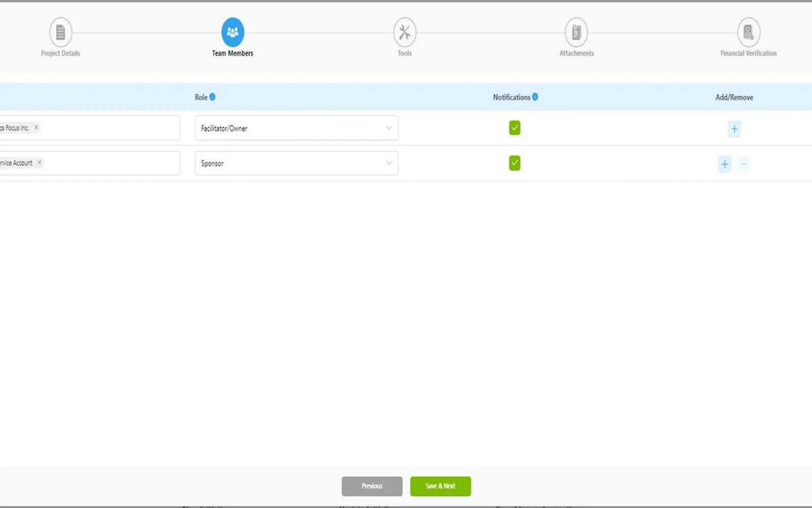This screenshot has width=812, height=508.
Task: Uncheck notifications for the Facilitator/Owner row
Action: (x=515, y=128)
